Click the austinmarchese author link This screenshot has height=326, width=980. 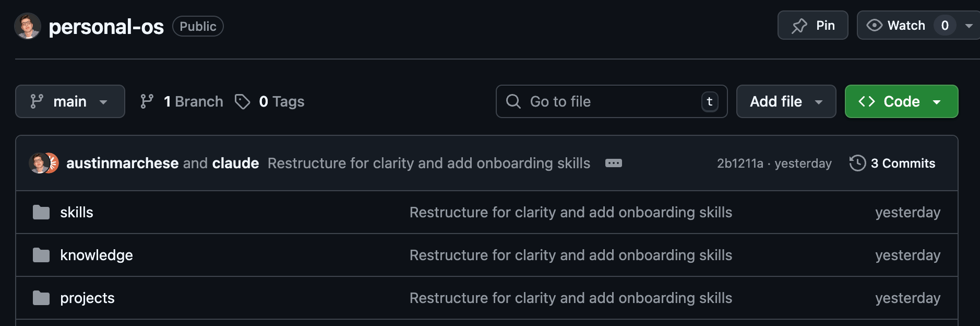[x=122, y=163]
